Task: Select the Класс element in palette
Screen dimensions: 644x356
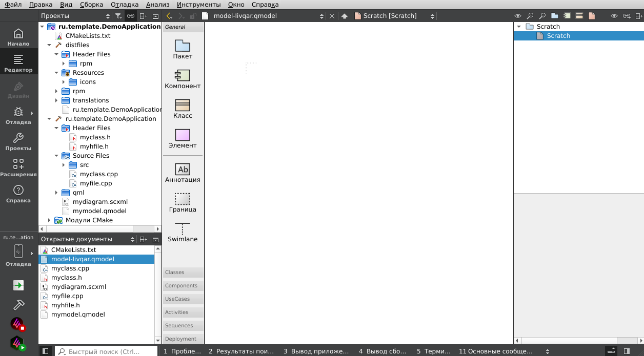Action: pyautogui.click(x=183, y=109)
